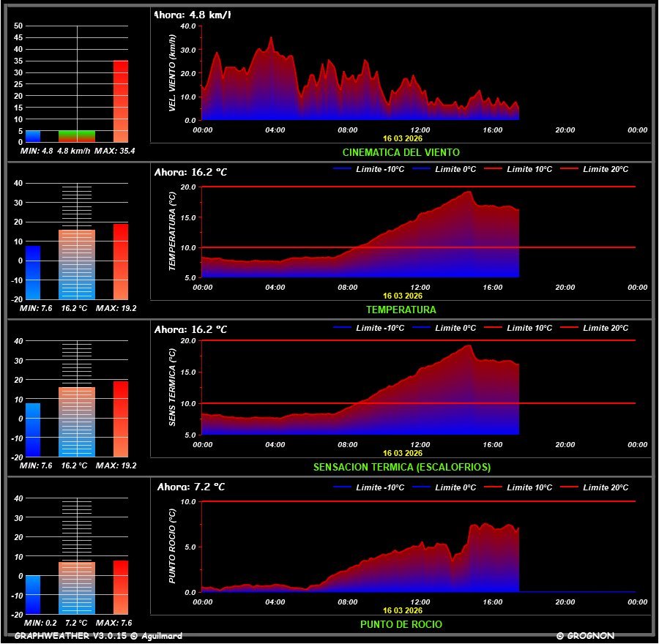Click the 16 03 2026 date under wind chart
The image size is (659, 644).
point(402,138)
